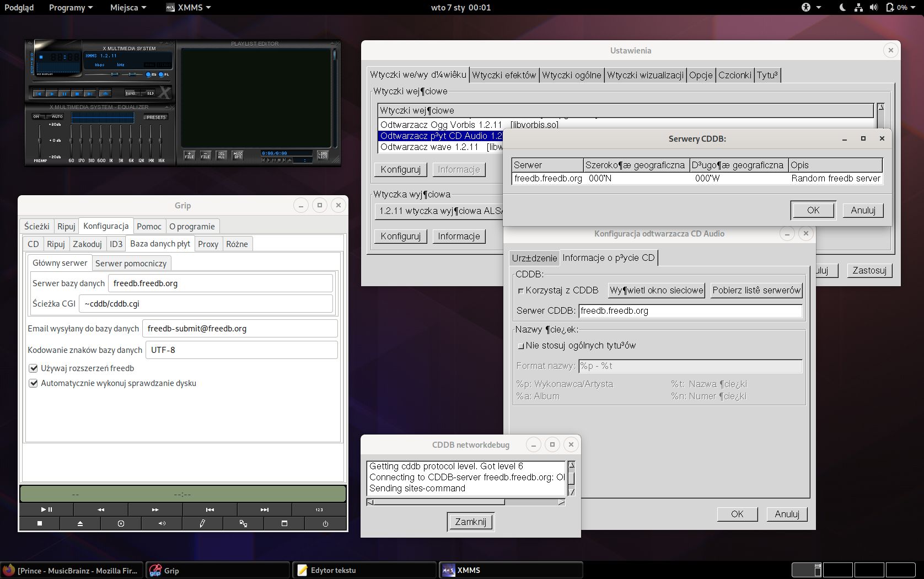The width and height of the screenshot is (924, 579).
Task: Click add file button in Playlist Editor
Action: [189, 155]
